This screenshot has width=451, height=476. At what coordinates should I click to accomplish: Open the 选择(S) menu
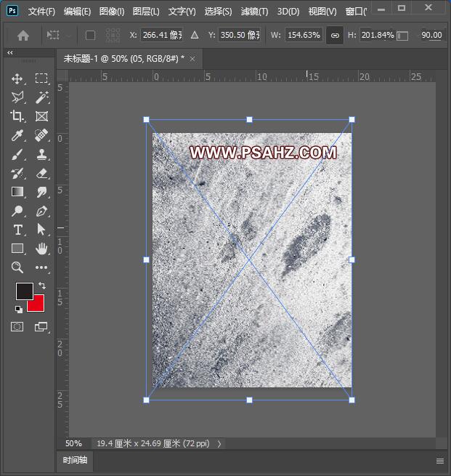218,12
